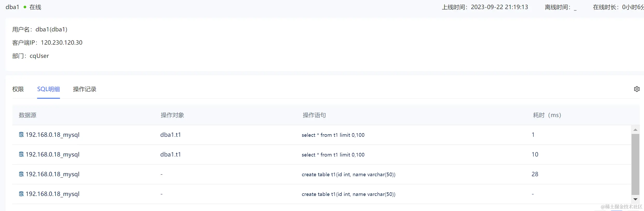Click select statement in the 10 ms row
This screenshot has width=644, height=211.
tap(333, 155)
